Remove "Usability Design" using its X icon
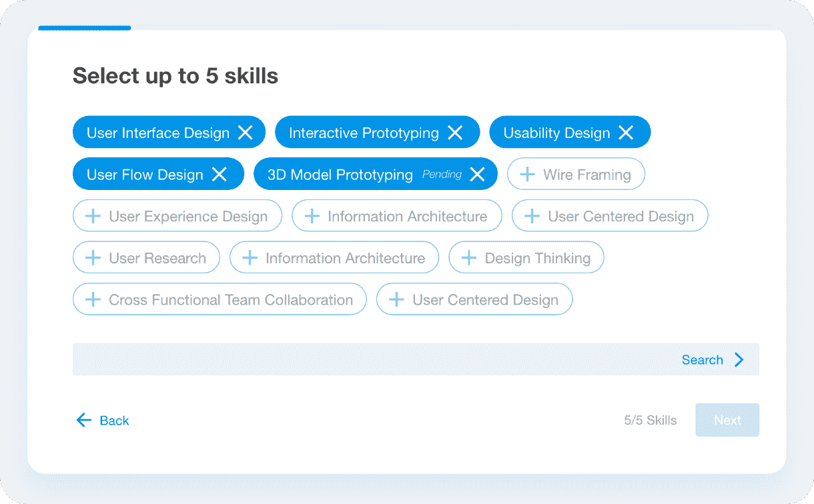Screen dimensions: 814x504 pos(626,132)
